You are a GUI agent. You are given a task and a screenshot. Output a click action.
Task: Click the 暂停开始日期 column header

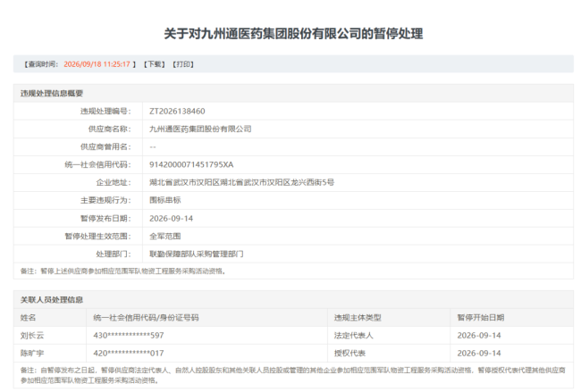tap(481, 318)
